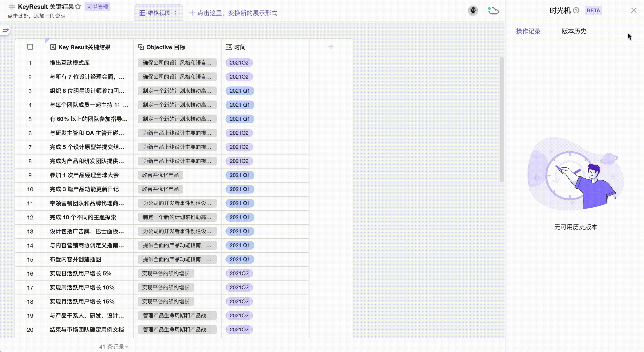Add a new column with plus icon
The height and width of the screenshot is (352, 644).
point(331,47)
